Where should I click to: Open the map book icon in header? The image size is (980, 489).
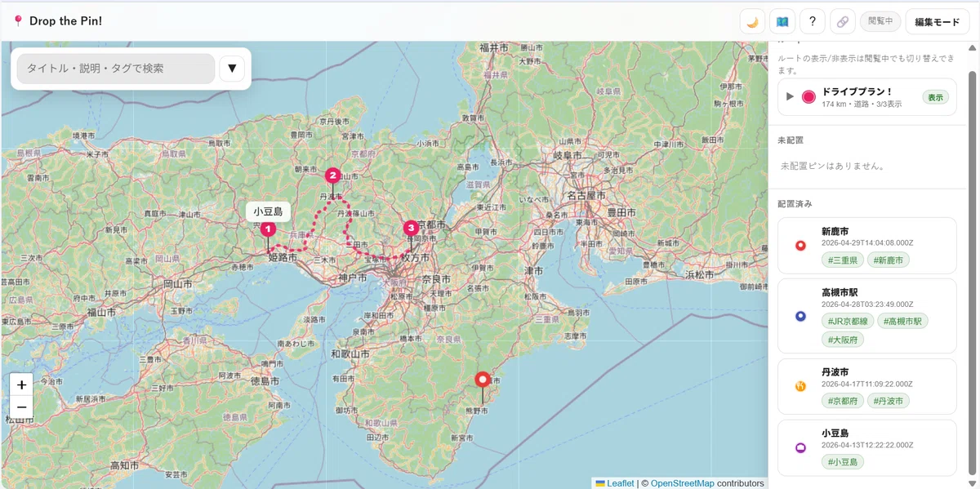click(782, 21)
